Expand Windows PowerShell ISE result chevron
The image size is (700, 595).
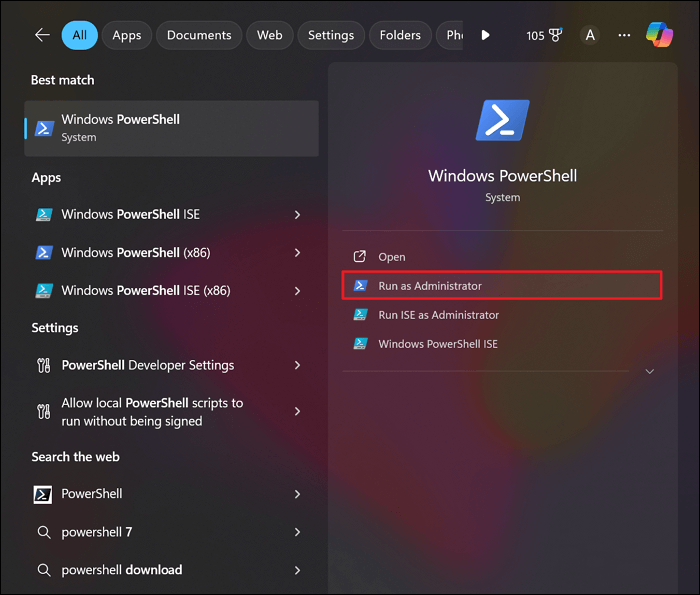[x=298, y=214]
